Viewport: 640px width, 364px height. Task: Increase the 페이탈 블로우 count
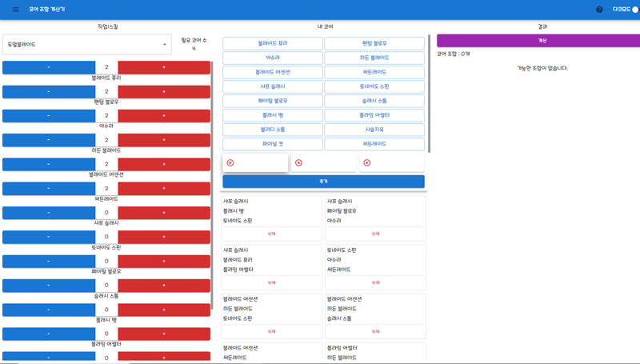pyautogui.click(x=164, y=261)
